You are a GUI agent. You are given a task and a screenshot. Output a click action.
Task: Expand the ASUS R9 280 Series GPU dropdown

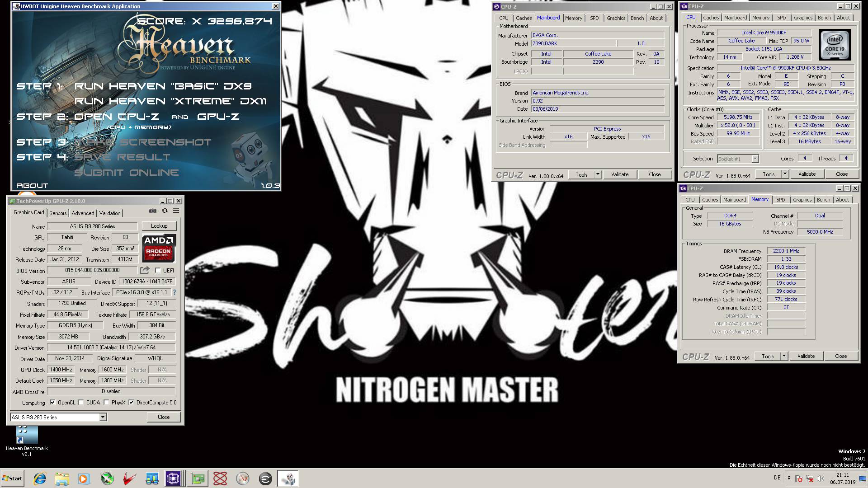coord(103,417)
